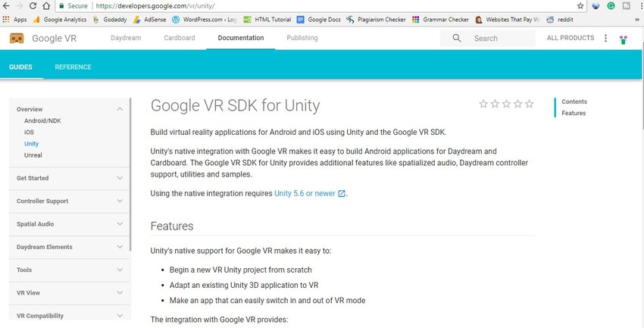Viewport: 644px width, 328px height.
Task: Open Unreal in sidebar
Action: tap(33, 155)
